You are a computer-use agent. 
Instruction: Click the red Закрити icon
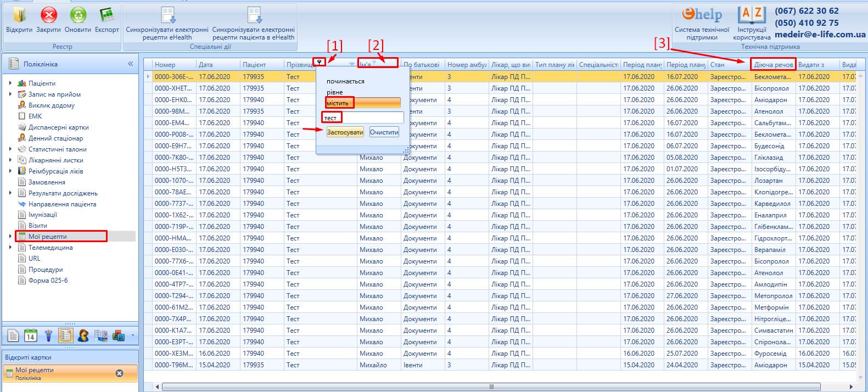(x=49, y=15)
